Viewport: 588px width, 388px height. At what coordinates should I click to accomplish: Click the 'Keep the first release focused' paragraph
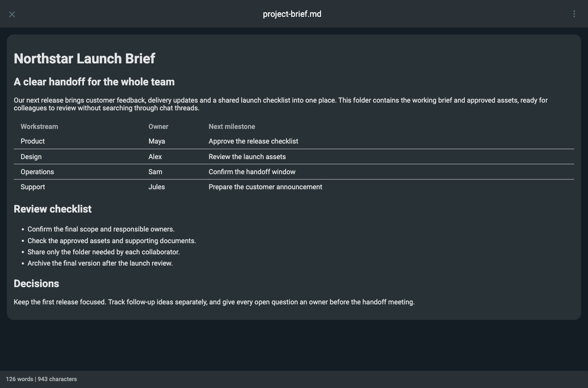(x=214, y=302)
